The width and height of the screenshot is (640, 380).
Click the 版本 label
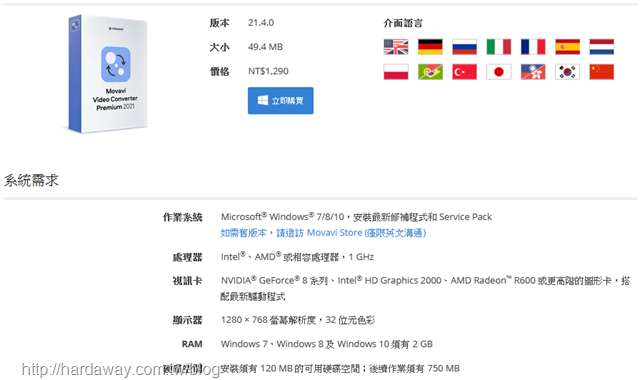[x=219, y=23]
